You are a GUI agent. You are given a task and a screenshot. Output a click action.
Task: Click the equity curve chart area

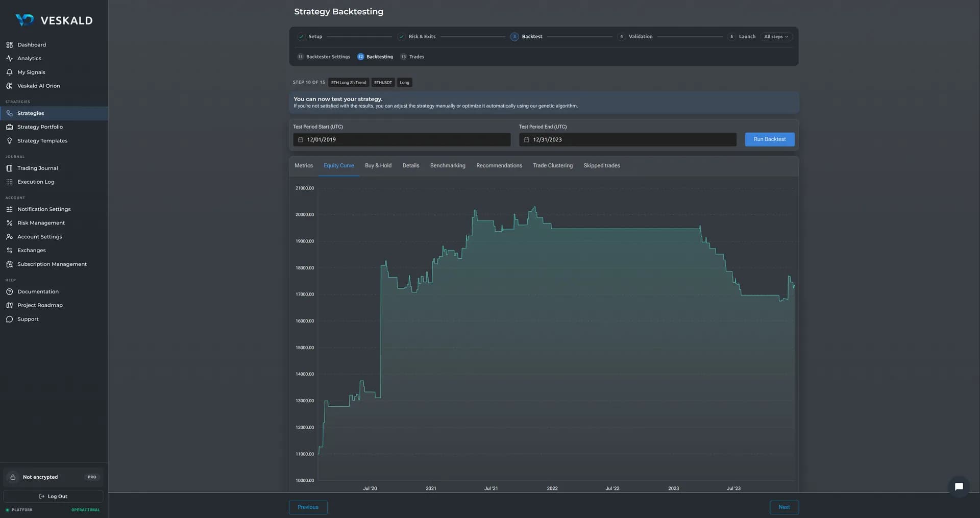pos(556,334)
